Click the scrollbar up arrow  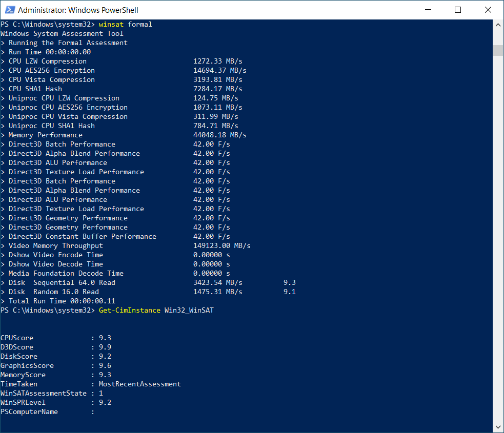(498, 25)
